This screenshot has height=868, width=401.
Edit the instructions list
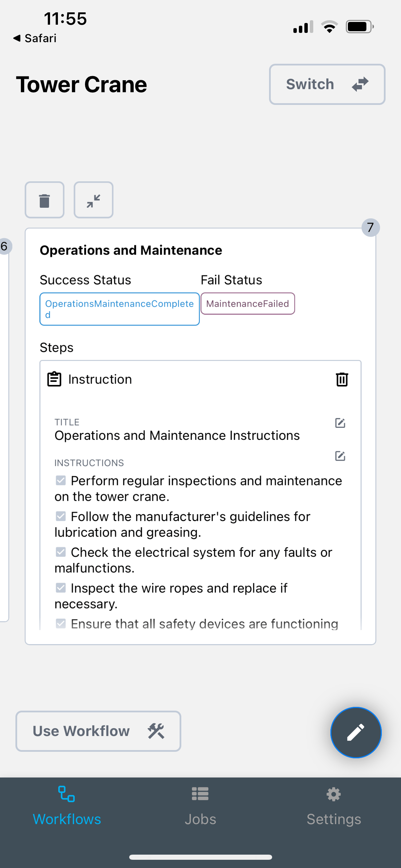340,456
